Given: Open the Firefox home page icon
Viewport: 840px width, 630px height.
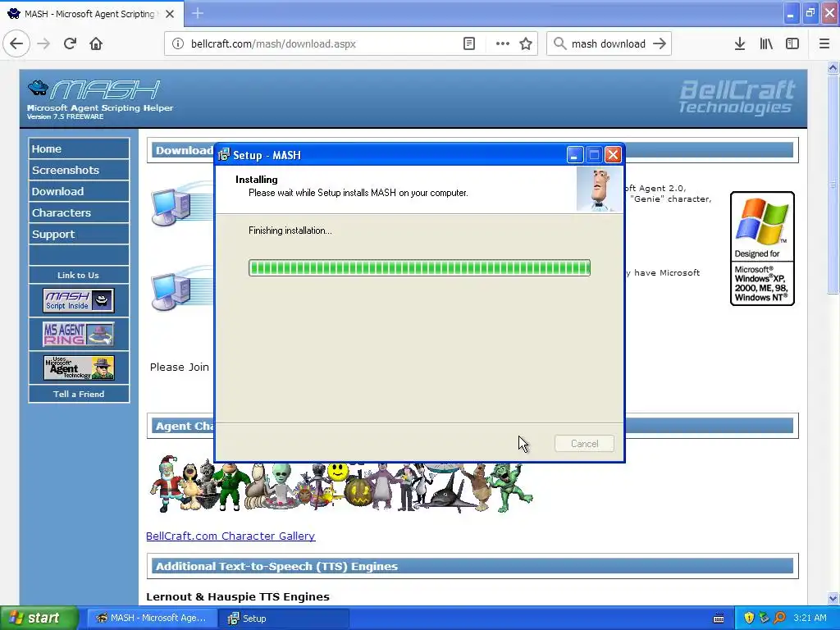Looking at the screenshot, I should tap(96, 44).
